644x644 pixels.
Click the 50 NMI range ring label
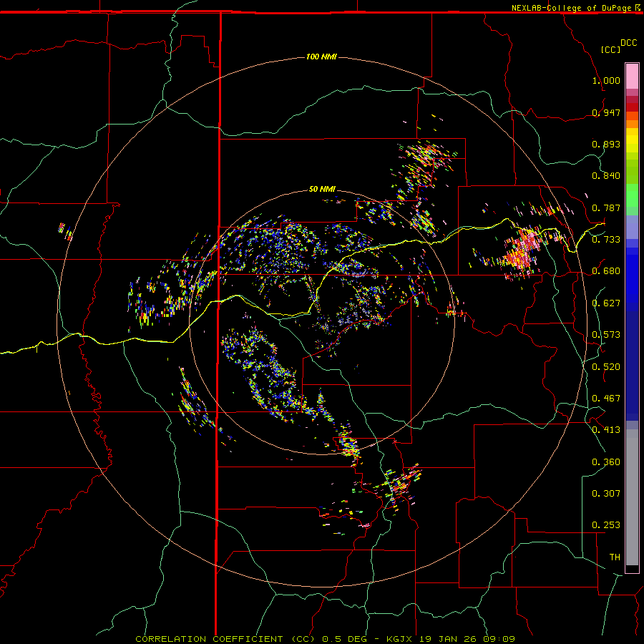322,189
